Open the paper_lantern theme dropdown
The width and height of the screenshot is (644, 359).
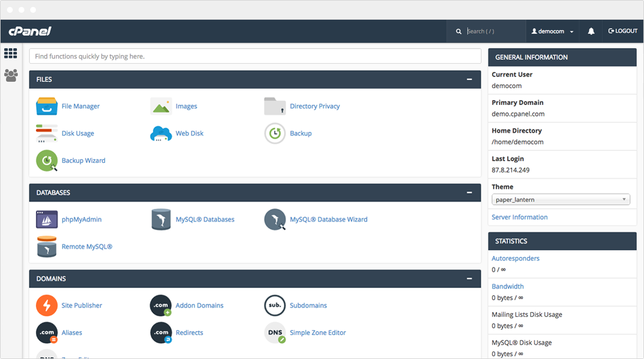(x=560, y=200)
